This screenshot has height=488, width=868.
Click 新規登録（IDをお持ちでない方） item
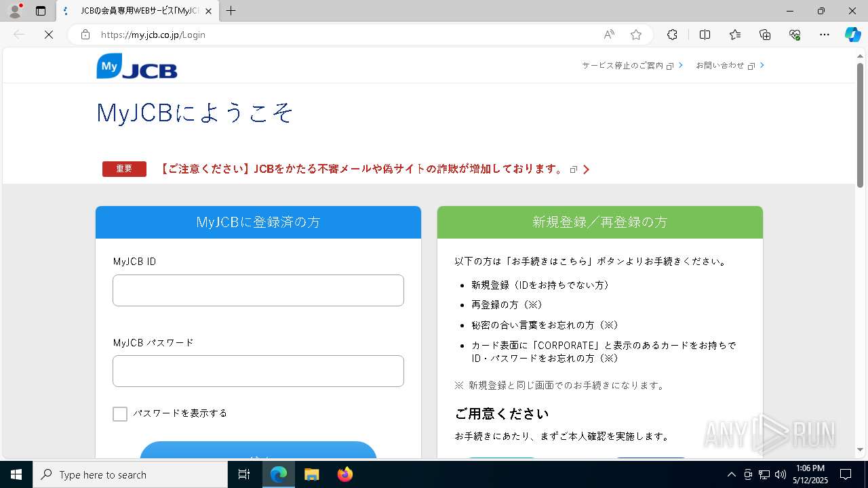pyautogui.click(x=540, y=285)
